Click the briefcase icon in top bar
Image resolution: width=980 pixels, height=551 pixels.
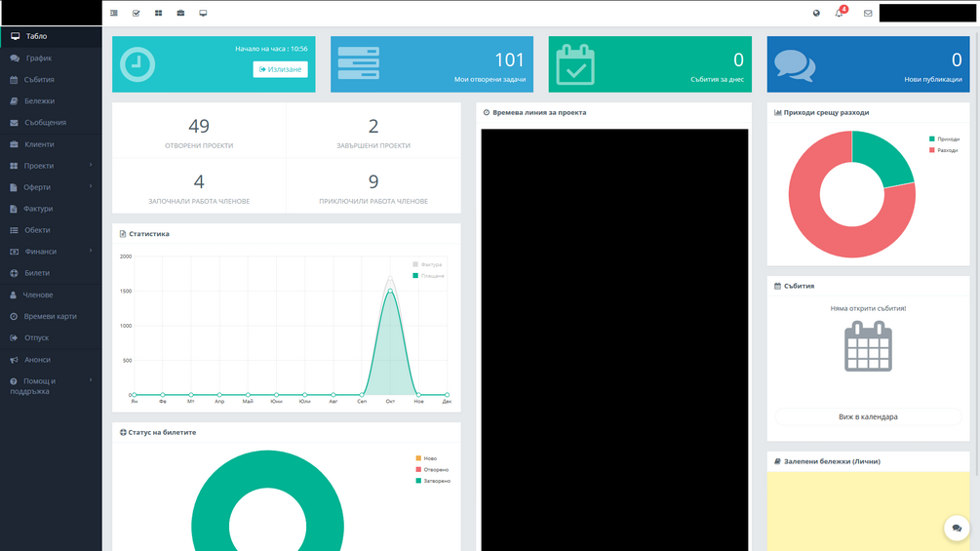180,13
